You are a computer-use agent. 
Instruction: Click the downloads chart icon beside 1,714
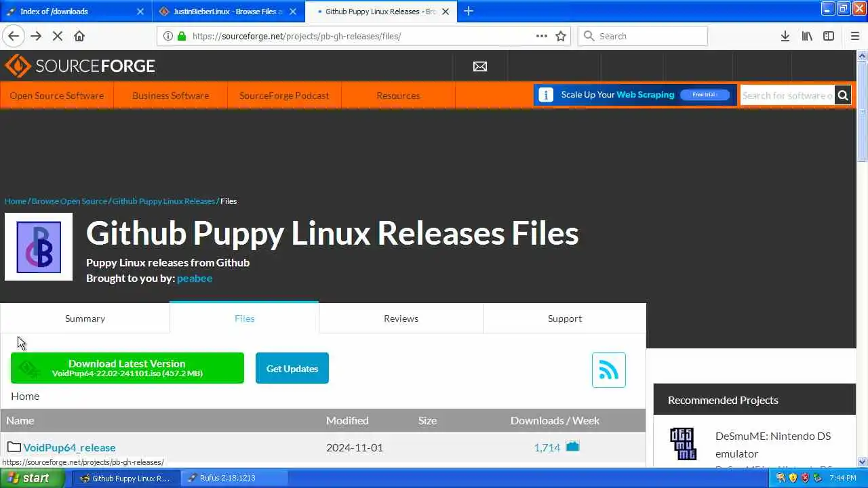(572, 446)
